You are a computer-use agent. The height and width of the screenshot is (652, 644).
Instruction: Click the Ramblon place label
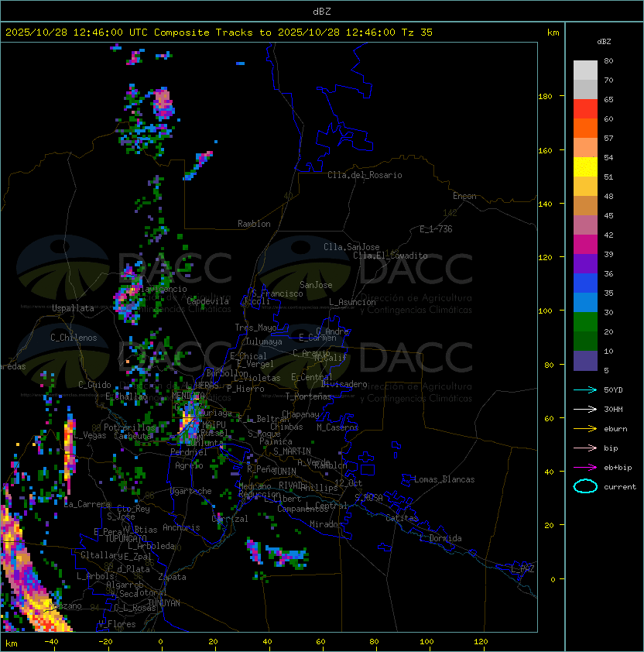254,224
